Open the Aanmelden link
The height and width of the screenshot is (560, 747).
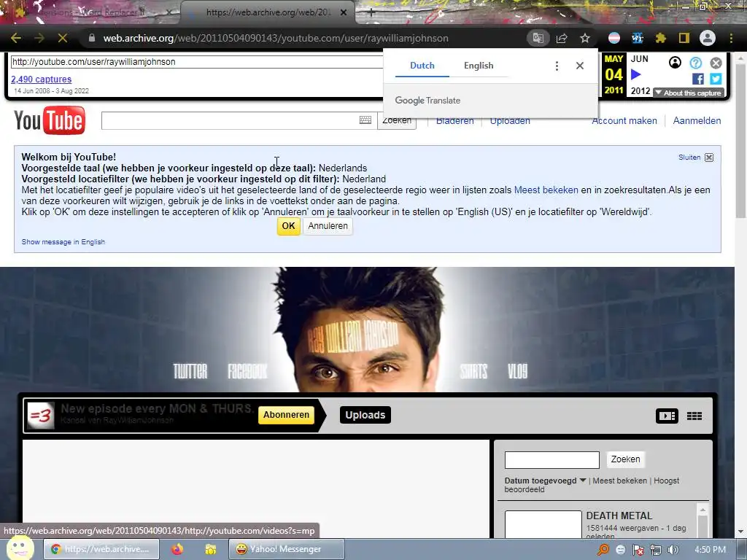click(x=697, y=121)
